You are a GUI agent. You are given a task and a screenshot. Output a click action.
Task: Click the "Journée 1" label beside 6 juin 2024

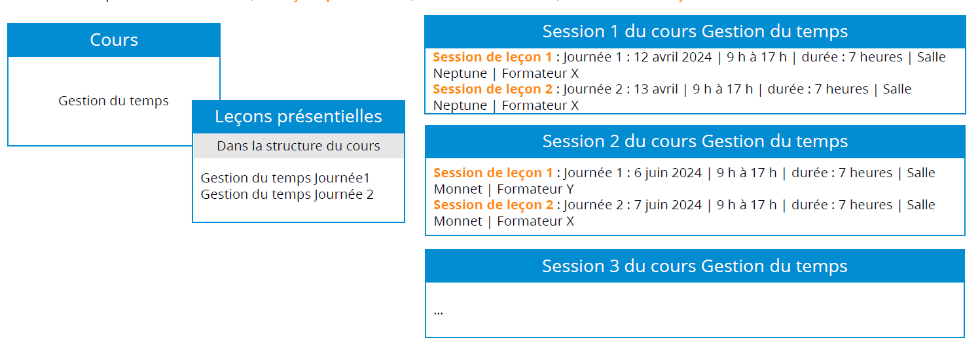tap(590, 173)
